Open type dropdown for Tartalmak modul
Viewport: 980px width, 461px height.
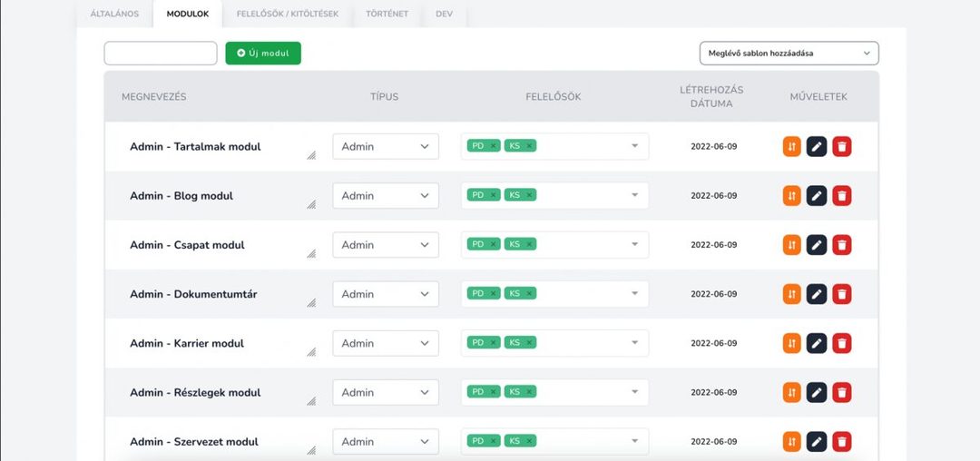tap(386, 146)
